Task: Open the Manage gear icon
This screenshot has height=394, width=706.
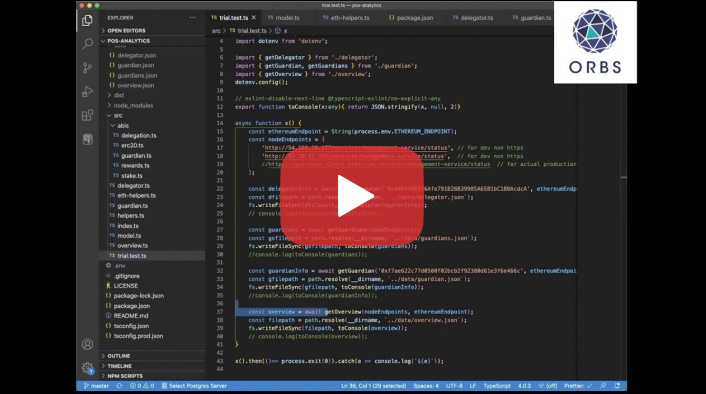Action: tap(87, 368)
